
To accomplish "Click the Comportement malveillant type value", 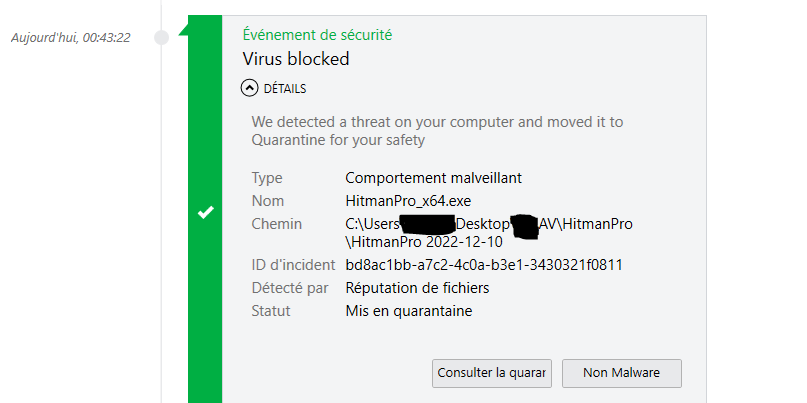I will click(x=434, y=178).
